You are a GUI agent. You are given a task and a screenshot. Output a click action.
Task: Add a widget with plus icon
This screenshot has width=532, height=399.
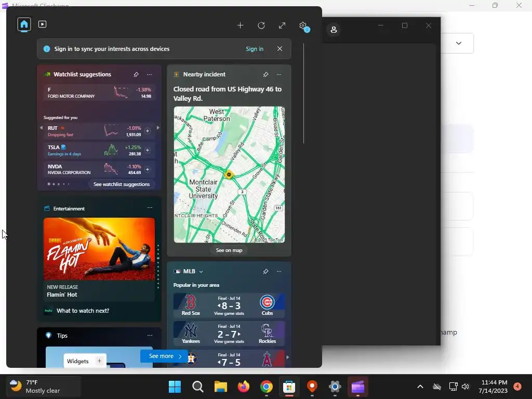[x=240, y=25]
